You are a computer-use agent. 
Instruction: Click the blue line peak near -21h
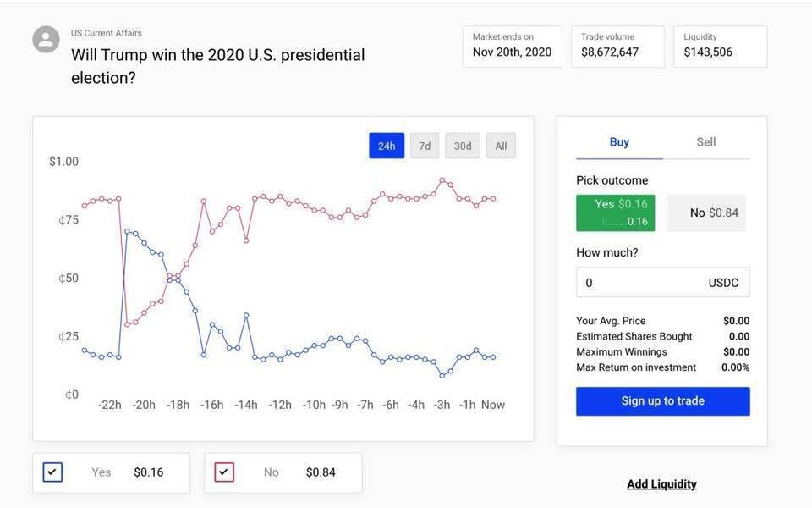coord(128,232)
